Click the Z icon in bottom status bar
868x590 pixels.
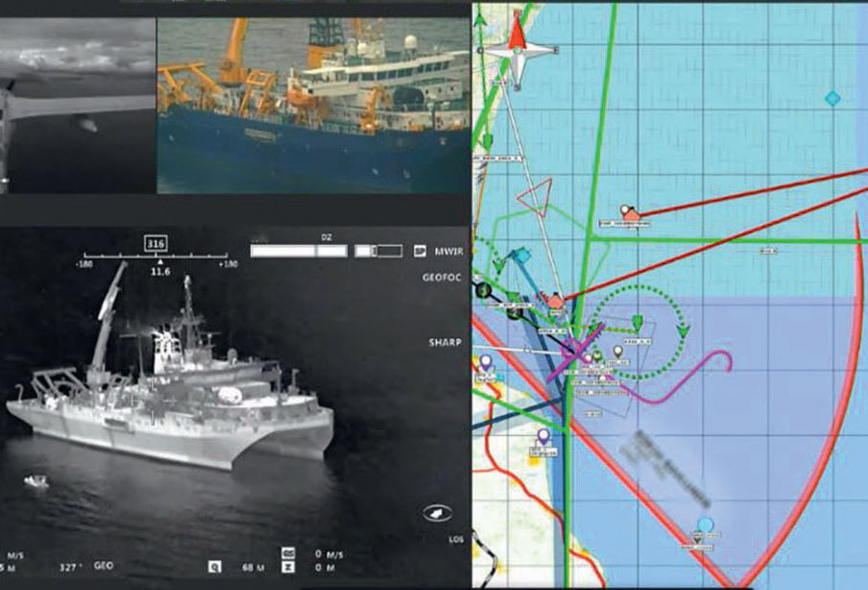pos(289,566)
